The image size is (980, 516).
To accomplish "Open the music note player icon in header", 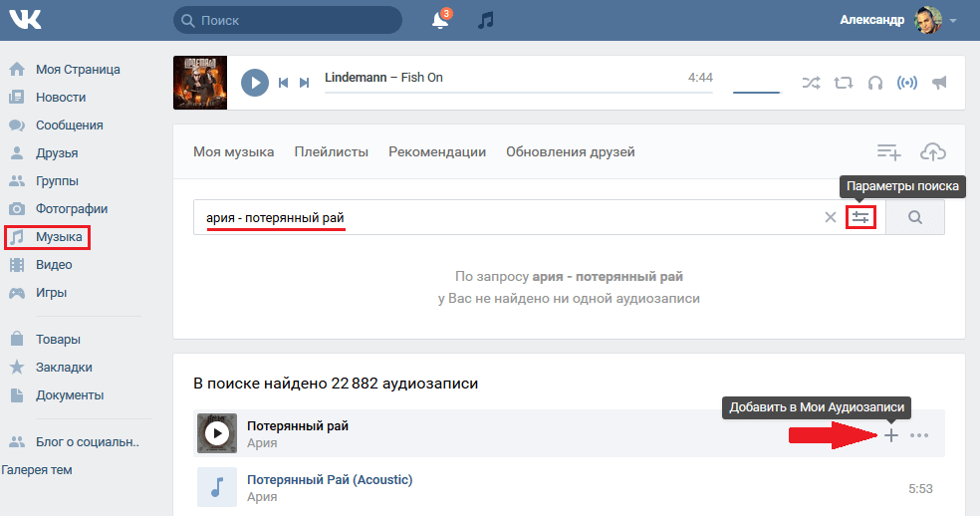I will point(486,20).
